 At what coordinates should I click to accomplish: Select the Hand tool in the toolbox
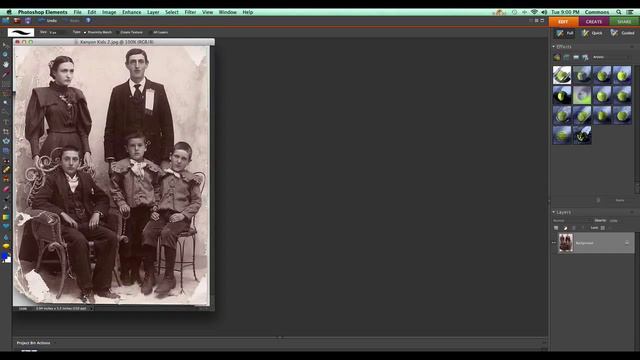click(6, 64)
